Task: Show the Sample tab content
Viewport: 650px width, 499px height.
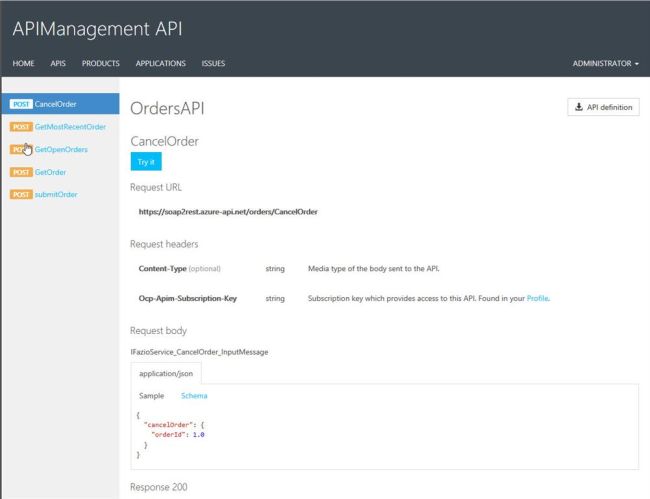Action: point(151,396)
